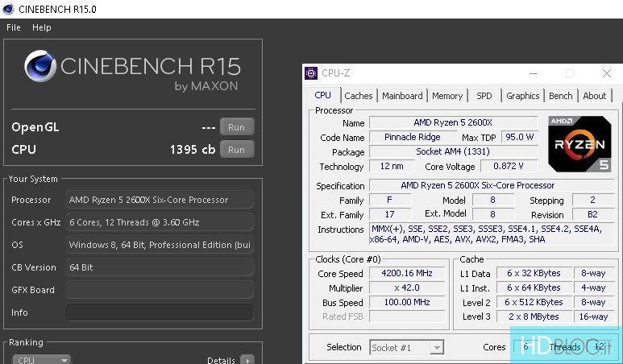Open the Help menu

(41, 27)
